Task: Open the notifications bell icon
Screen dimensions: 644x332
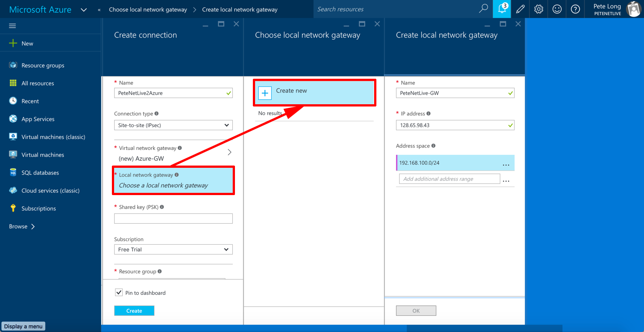Action: pos(502,9)
